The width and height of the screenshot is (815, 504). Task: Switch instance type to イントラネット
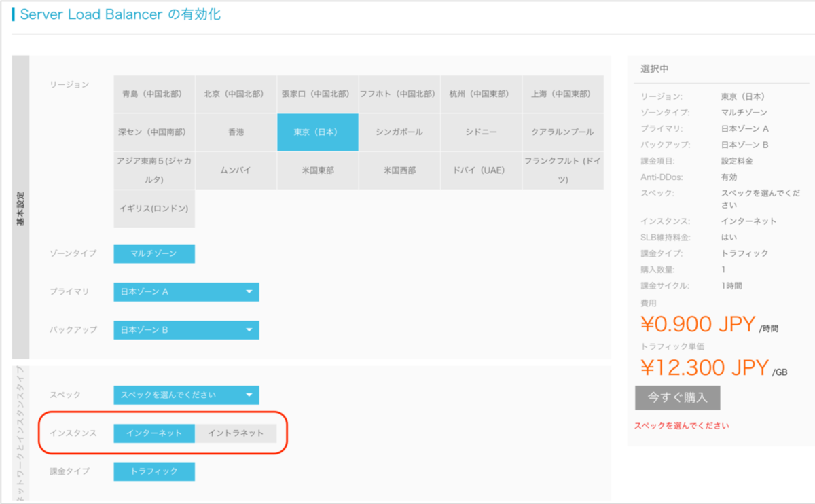point(236,433)
